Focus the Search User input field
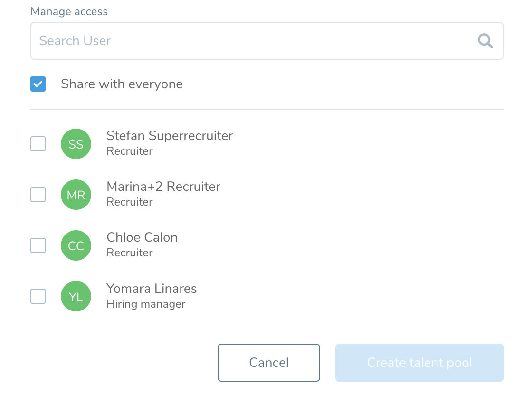 coord(252,41)
